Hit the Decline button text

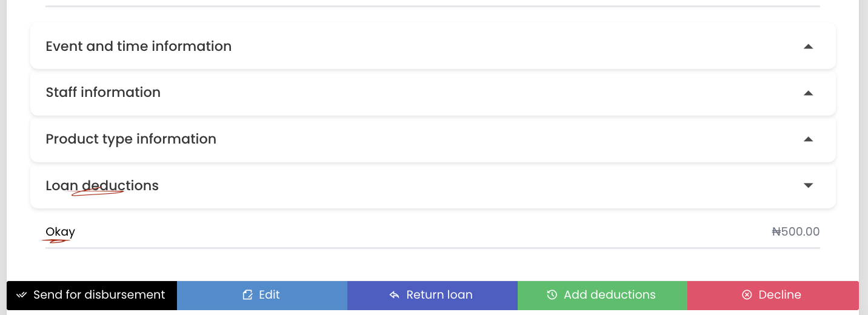(780, 295)
